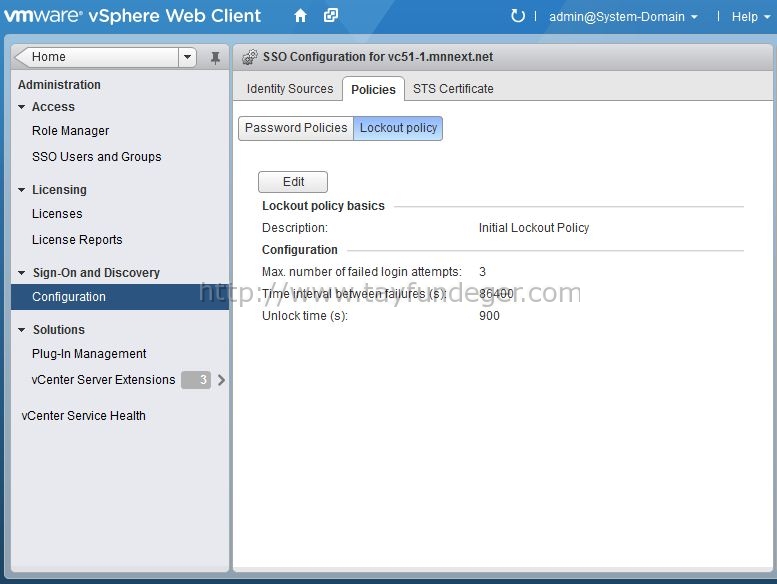This screenshot has height=584, width=777.
Task: Open vCenter Server Extensions
Action: [103, 380]
